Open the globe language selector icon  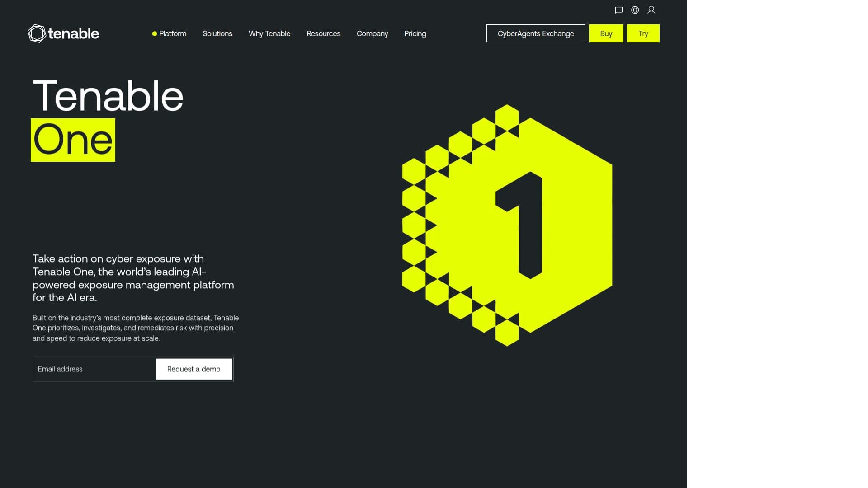coord(635,10)
